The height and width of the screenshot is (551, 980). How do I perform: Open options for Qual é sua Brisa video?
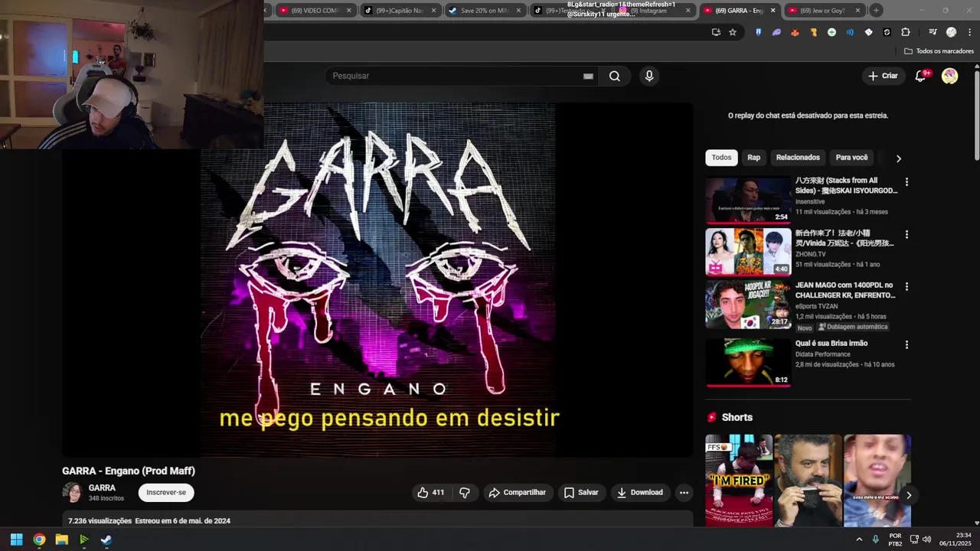tap(906, 345)
